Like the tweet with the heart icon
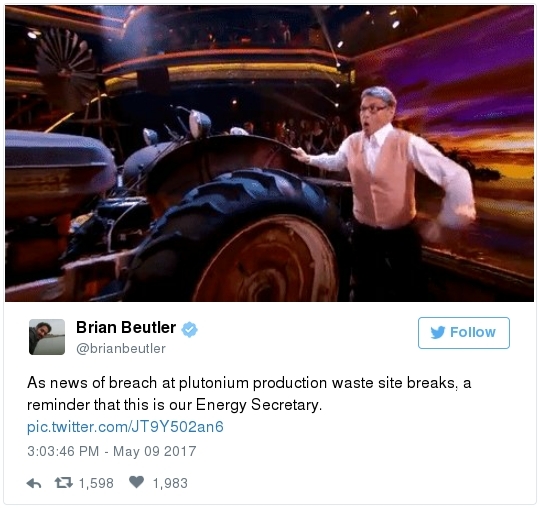Image resolution: width=540 pixels, height=508 pixels. click(136, 482)
